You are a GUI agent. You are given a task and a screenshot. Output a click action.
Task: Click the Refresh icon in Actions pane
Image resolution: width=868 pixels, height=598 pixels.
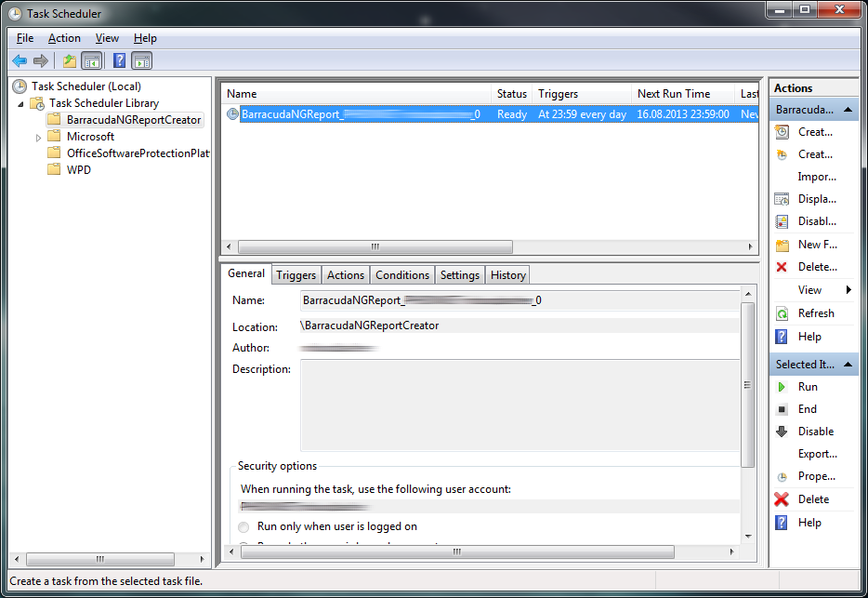pyautogui.click(x=782, y=313)
